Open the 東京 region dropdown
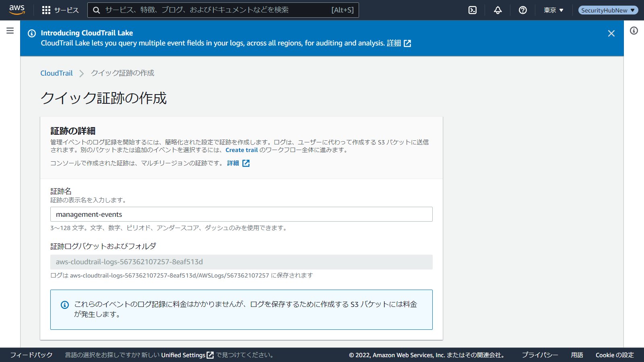The image size is (644, 362). pos(553,10)
